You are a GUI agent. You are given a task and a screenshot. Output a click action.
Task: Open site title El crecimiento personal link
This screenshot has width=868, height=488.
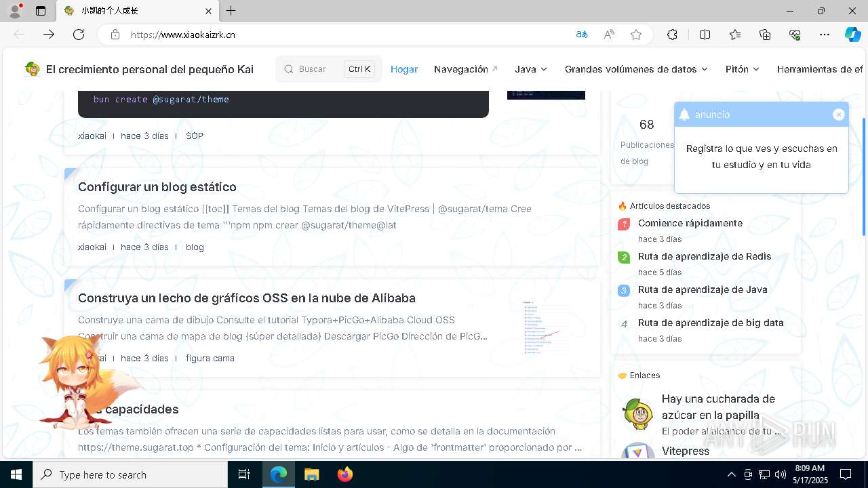150,69
